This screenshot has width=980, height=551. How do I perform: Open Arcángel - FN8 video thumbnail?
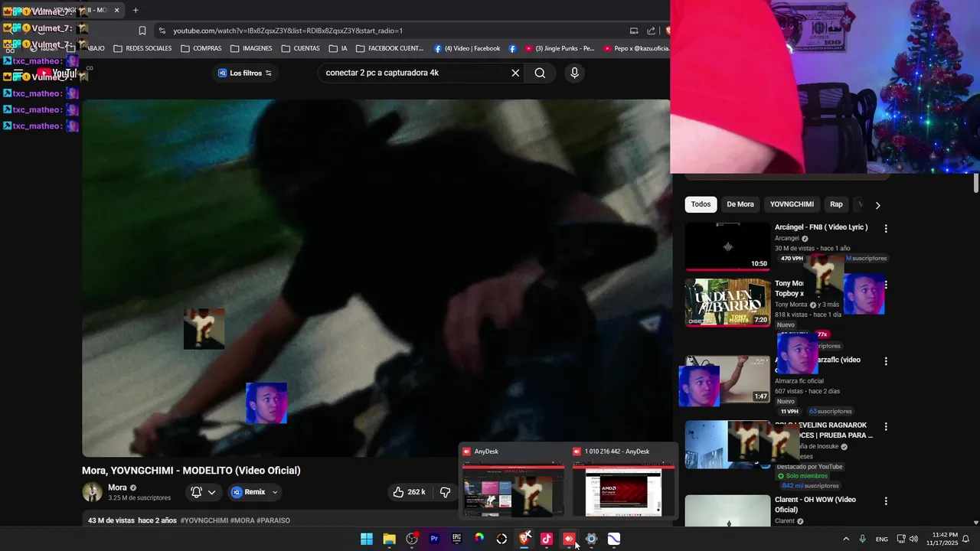coord(727,246)
